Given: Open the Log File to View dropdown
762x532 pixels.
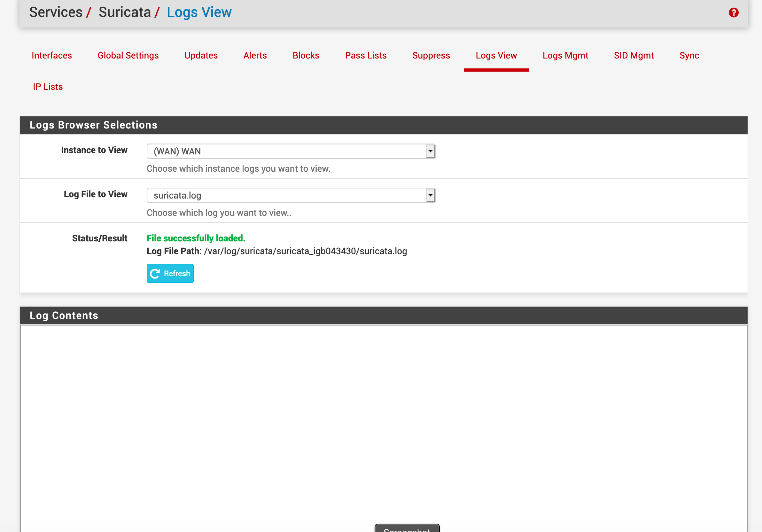Looking at the screenshot, I should (291, 195).
